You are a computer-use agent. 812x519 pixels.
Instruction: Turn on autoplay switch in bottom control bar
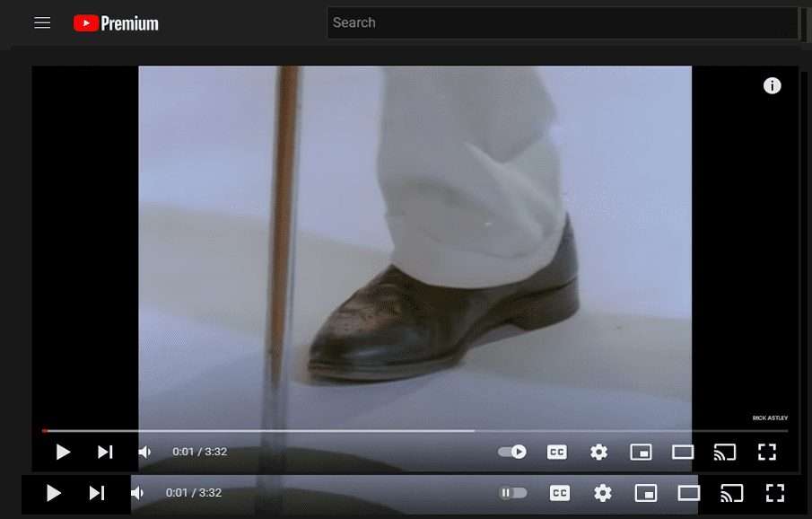pos(513,493)
